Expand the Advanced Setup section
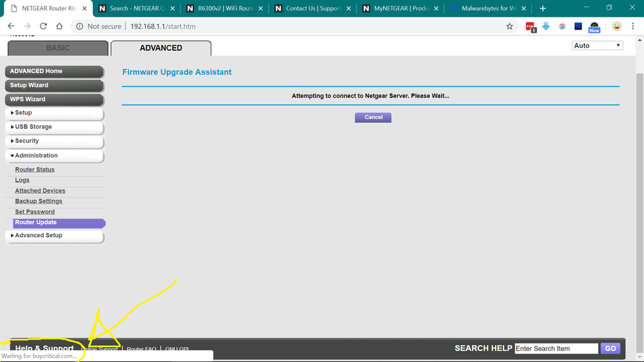This screenshot has height=362, width=644. click(x=54, y=236)
